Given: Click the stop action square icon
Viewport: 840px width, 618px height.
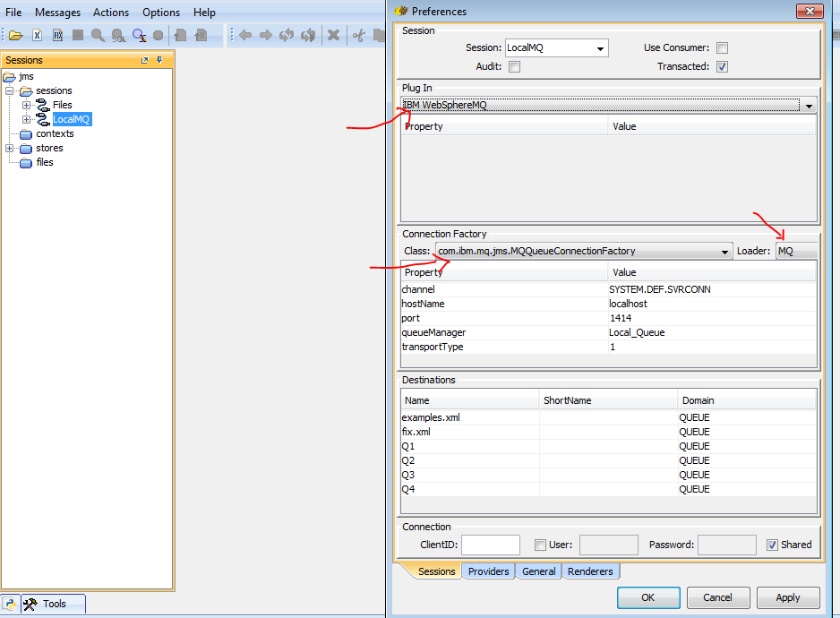Looking at the screenshot, I should (77, 35).
